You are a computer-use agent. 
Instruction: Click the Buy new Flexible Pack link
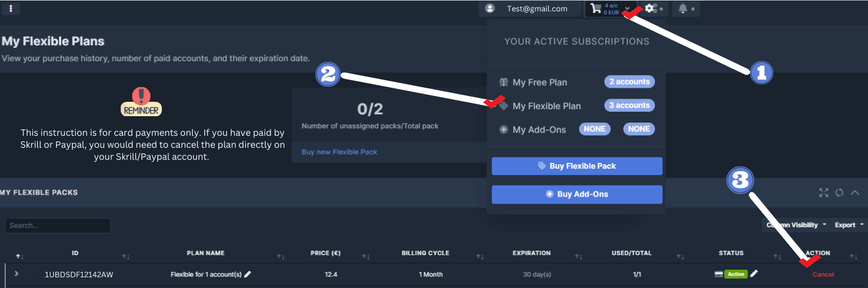click(339, 152)
